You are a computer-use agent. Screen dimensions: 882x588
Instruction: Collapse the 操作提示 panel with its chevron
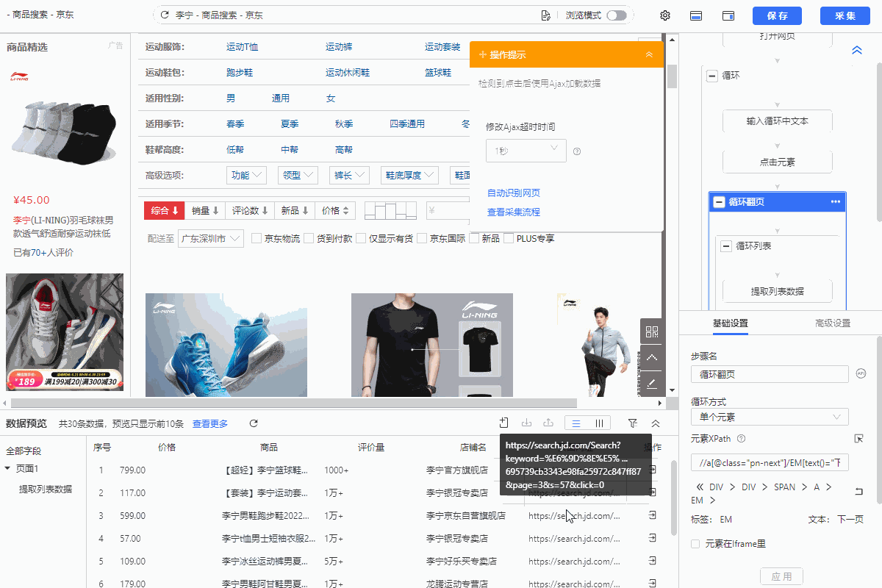tap(649, 54)
